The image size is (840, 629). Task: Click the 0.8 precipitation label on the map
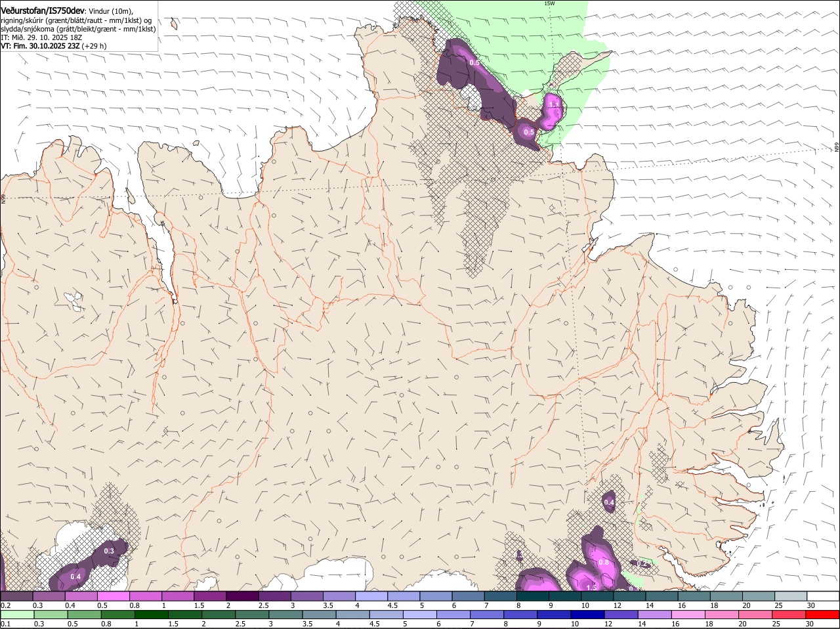point(604,563)
